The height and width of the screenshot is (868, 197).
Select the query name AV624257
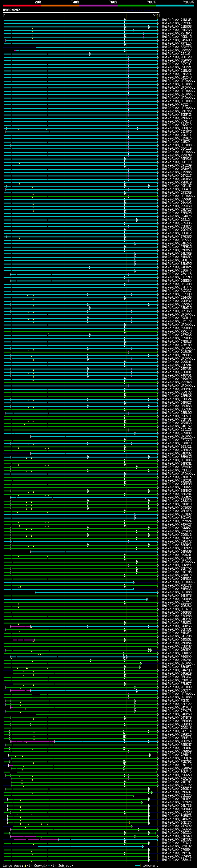[x=11, y=10]
